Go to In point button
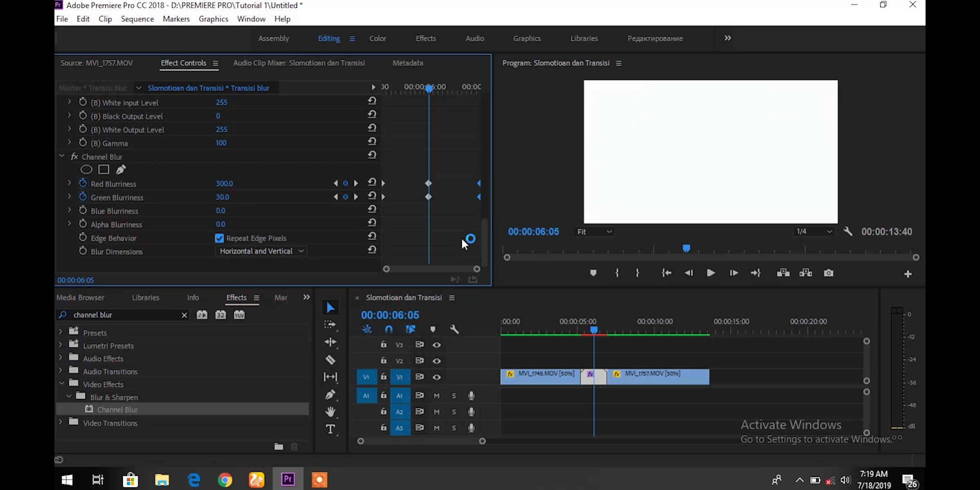Image resolution: width=980 pixels, height=490 pixels. pyautogui.click(x=666, y=273)
